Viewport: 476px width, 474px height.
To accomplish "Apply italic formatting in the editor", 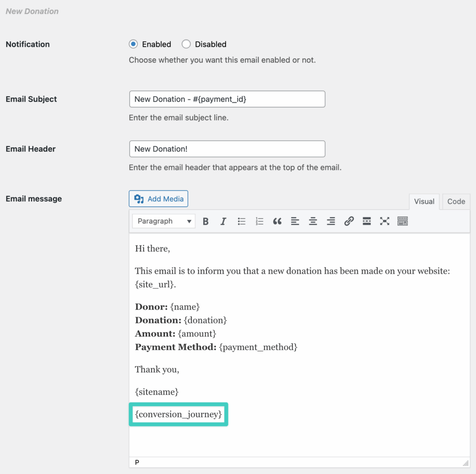I will (x=223, y=221).
